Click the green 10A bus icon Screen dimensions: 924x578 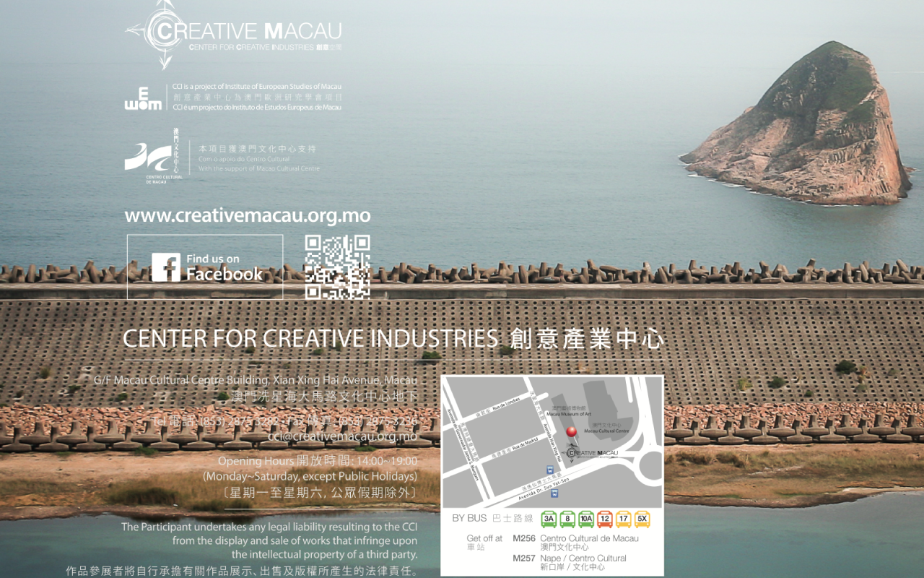[x=586, y=519]
